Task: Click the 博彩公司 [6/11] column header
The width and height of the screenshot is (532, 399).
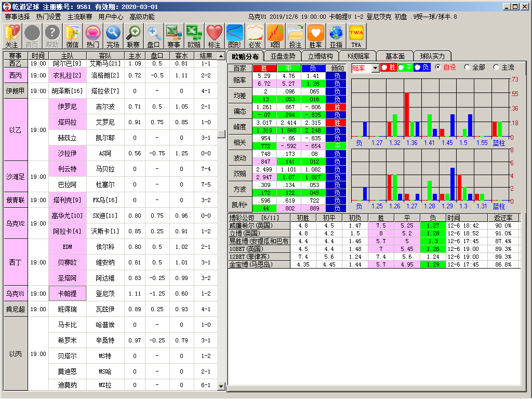Action: (259, 218)
